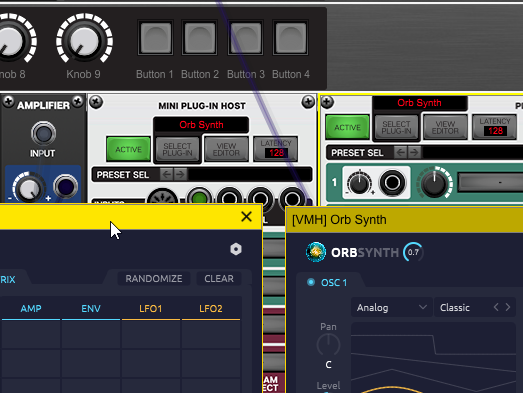This screenshot has height=393, width=523.
Task: Select the AMP matrix column
Action: click(x=31, y=309)
